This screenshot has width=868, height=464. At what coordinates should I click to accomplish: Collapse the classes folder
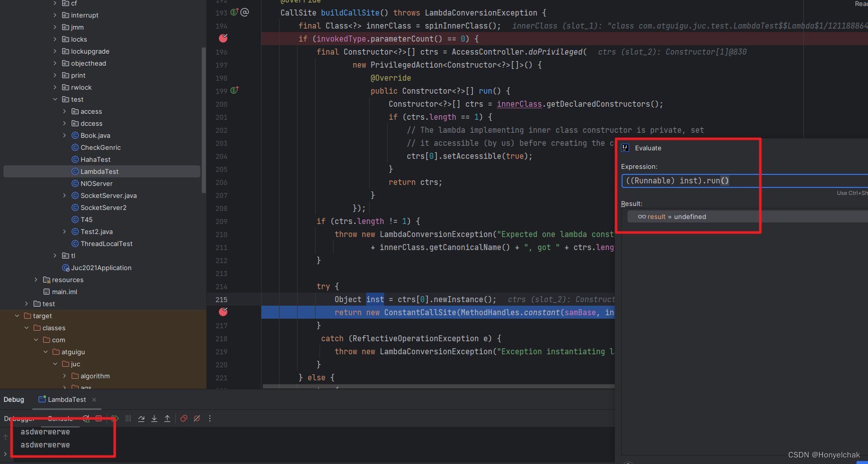(x=27, y=328)
